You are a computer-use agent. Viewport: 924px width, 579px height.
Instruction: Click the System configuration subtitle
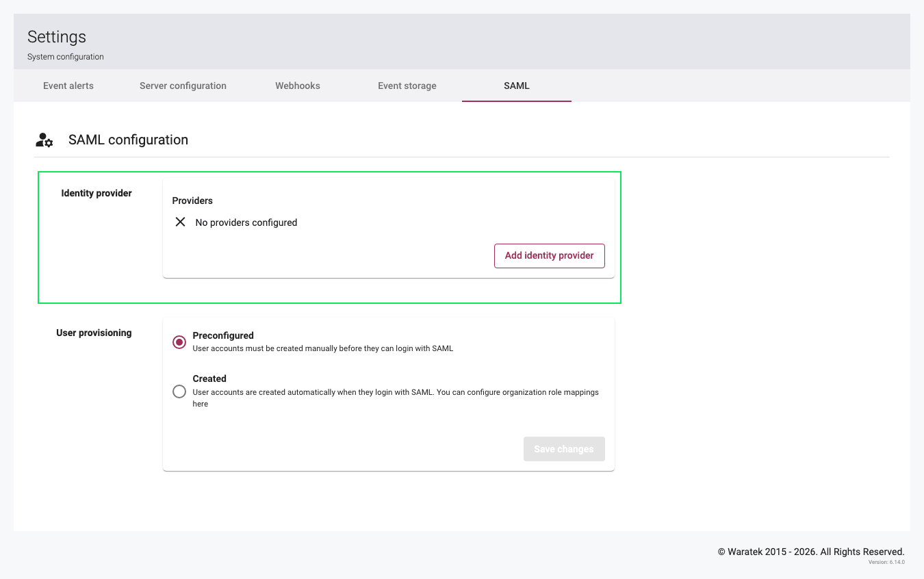[66, 57]
